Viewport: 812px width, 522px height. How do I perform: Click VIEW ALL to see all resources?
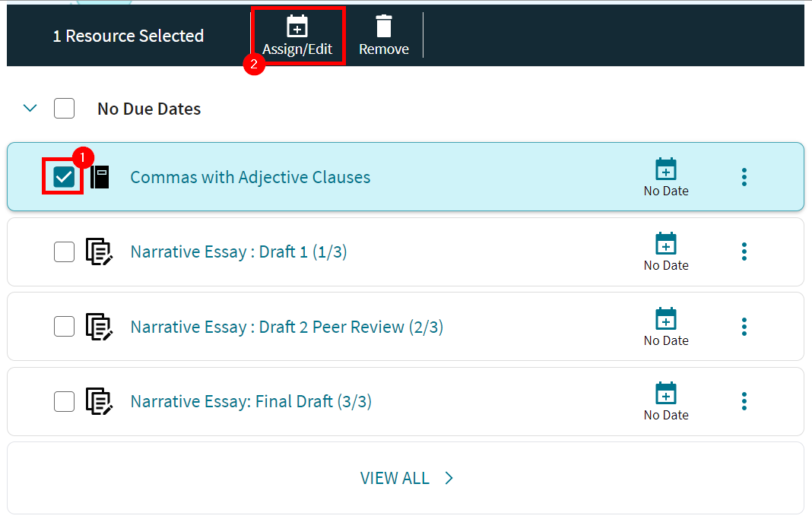pos(407,478)
